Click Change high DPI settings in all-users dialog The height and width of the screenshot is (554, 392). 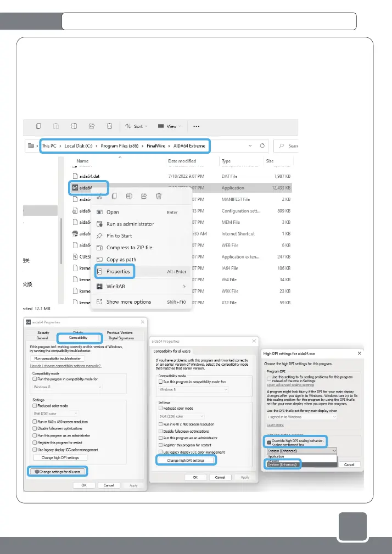tap(186, 460)
